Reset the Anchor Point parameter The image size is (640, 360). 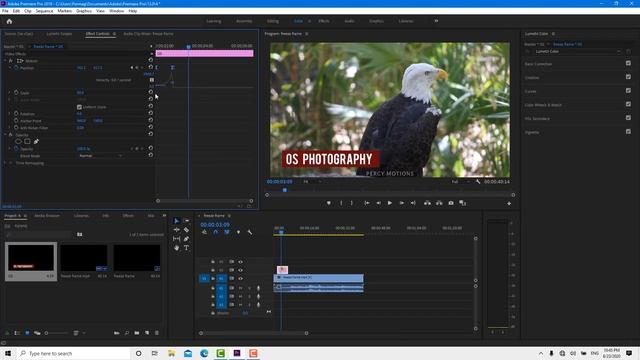(x=151, y=120)
